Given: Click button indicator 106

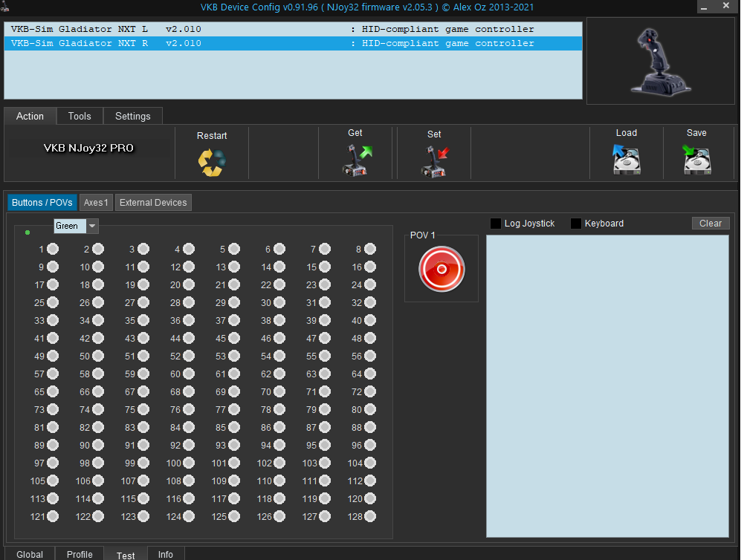Looking at the screenshot, I should point(98,481).
